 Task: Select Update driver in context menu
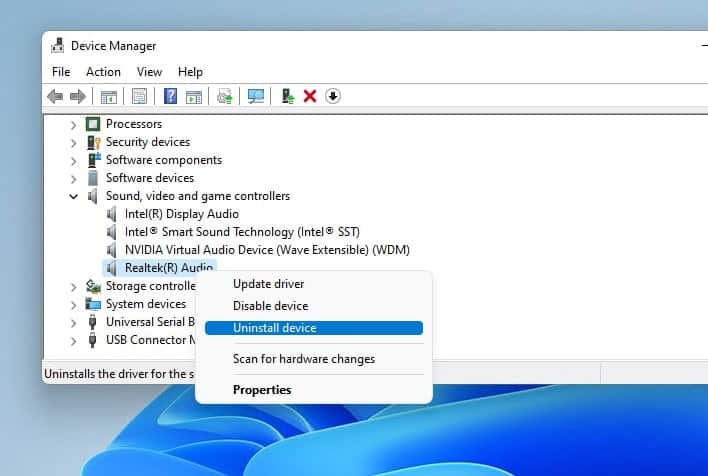[266, 284]
